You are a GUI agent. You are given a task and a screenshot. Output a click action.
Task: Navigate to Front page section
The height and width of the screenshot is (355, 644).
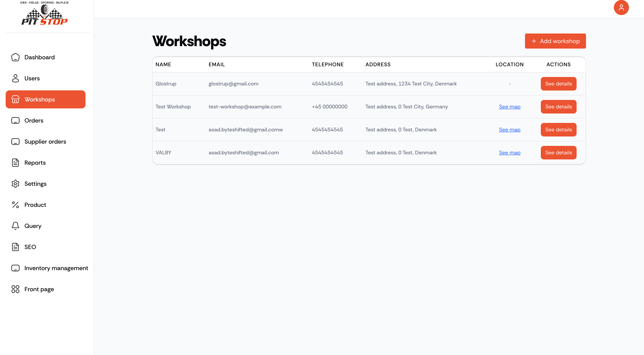[46, 289]
